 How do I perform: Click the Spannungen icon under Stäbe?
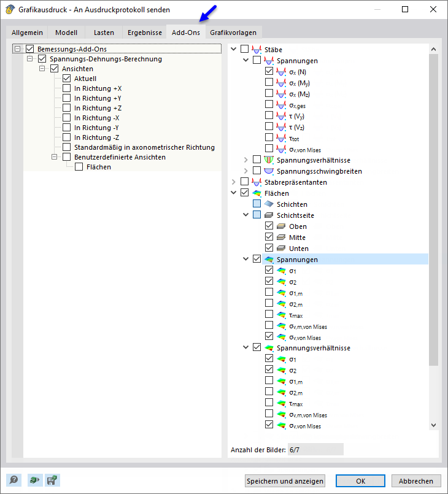tap(269, 61)
